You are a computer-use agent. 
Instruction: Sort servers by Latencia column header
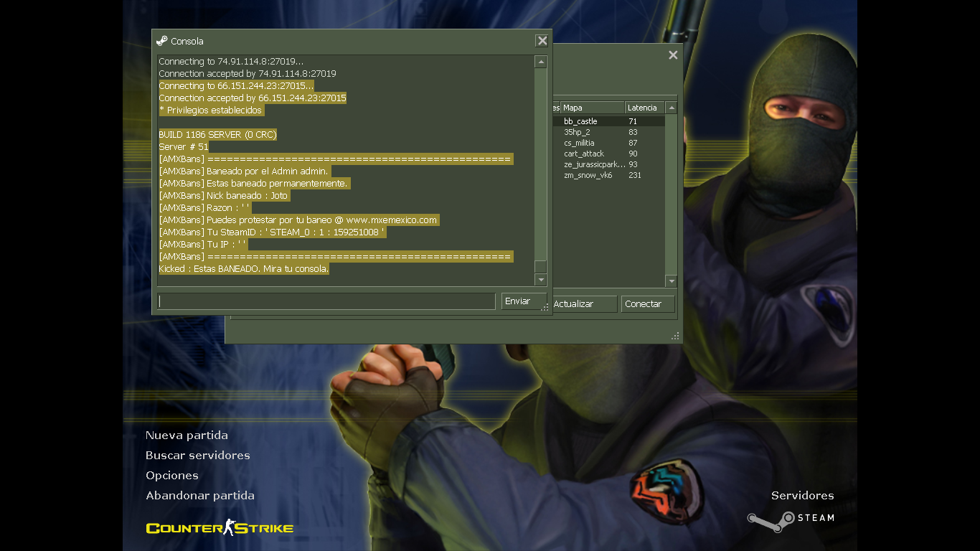click(645, 108)
